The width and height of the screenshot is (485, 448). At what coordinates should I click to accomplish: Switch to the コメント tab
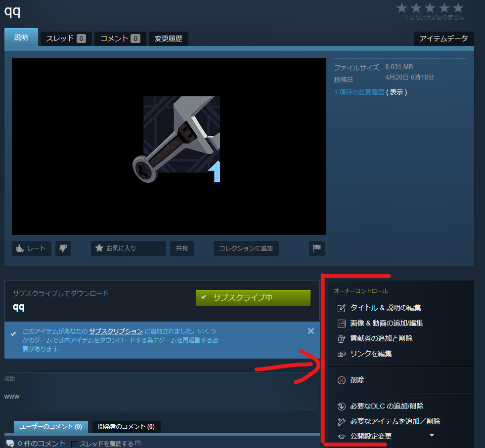120,39
